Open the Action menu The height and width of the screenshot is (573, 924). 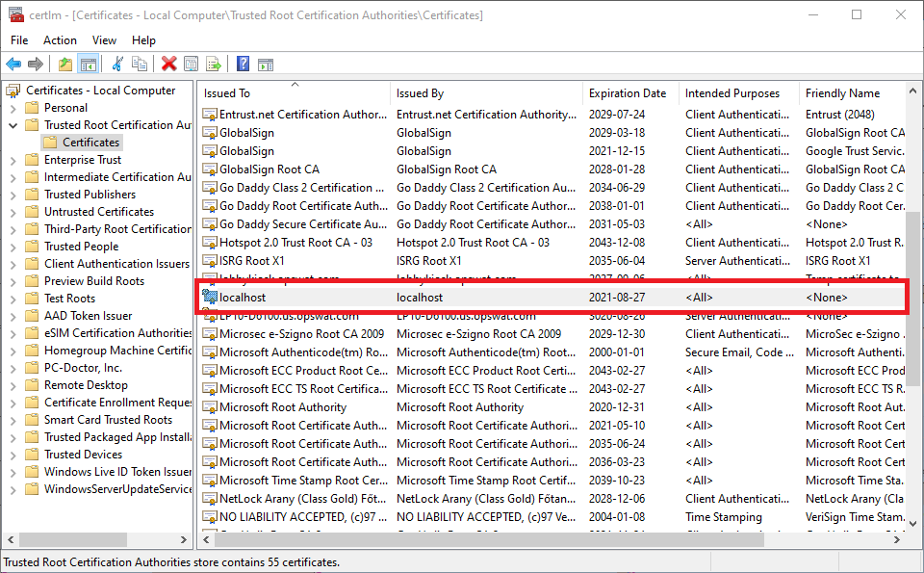pos(60,40)
